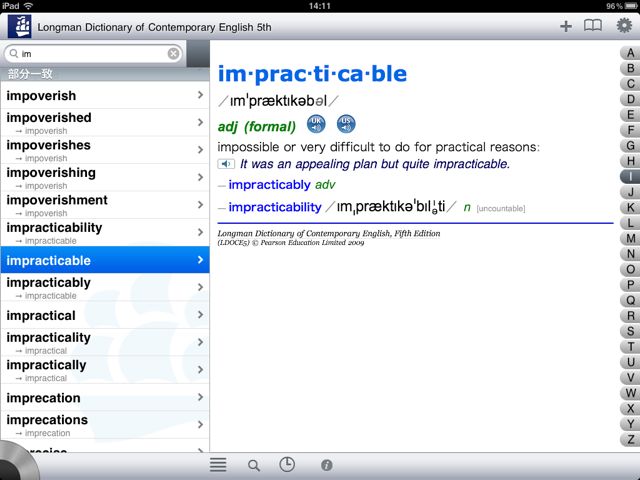Image resolution: width=640 pixels, height=480 pixels.
Task: Jump to letter X in the index
Action: [x=630, y=409]
